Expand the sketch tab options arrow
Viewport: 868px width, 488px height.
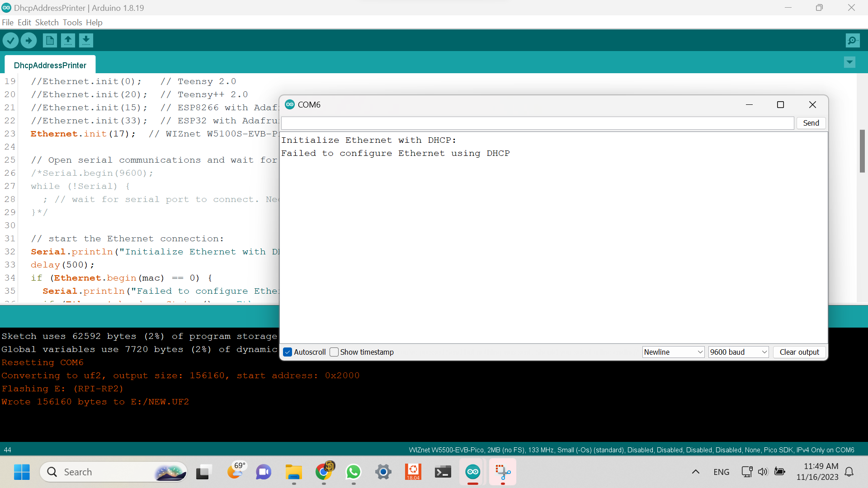click(x=850, y=62)
